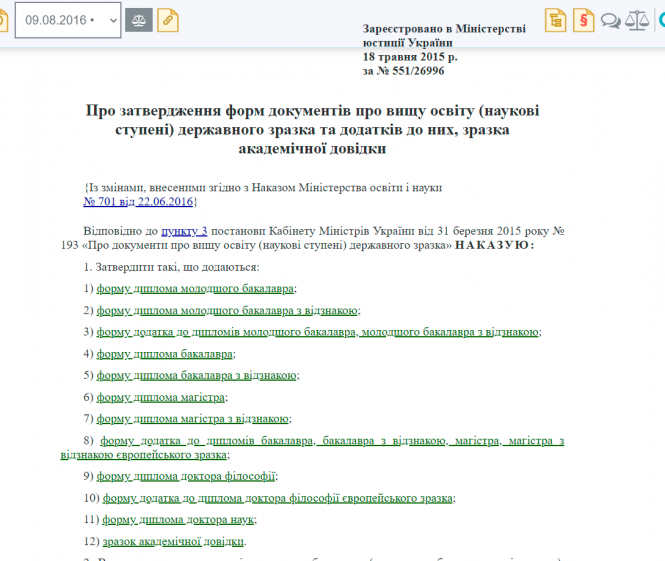Open 'форму диплома бакалавра з відзнакою' link

[x=196, y=375]
